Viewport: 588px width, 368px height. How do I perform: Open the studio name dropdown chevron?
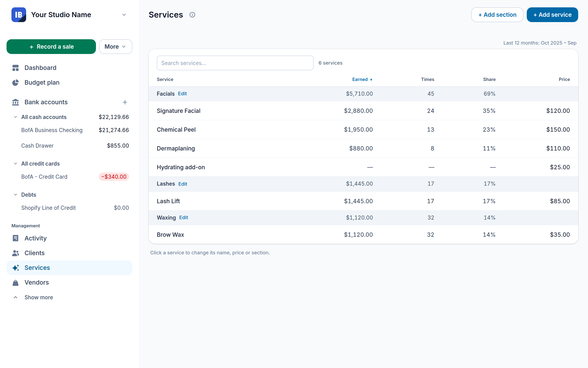coord(124,15)
